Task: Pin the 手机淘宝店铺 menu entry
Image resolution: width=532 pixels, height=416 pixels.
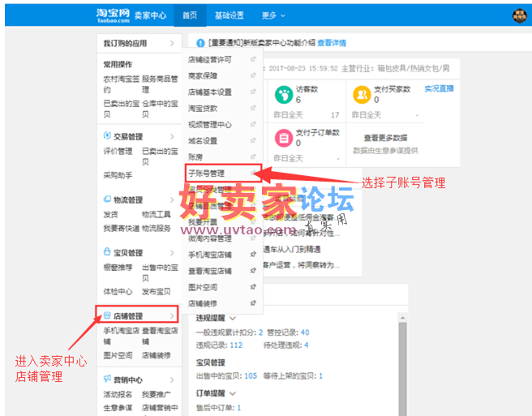Action: pos(254,255)
